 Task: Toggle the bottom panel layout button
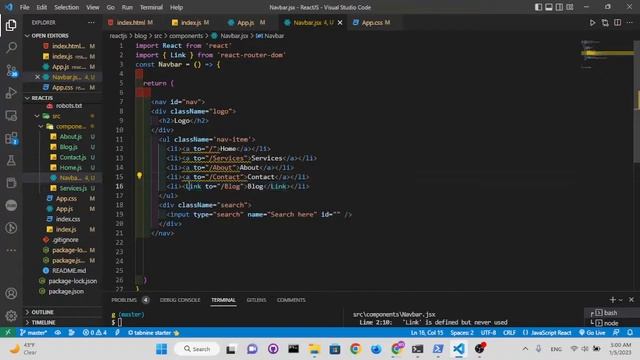pyautogui.click(x=549, y=7)
